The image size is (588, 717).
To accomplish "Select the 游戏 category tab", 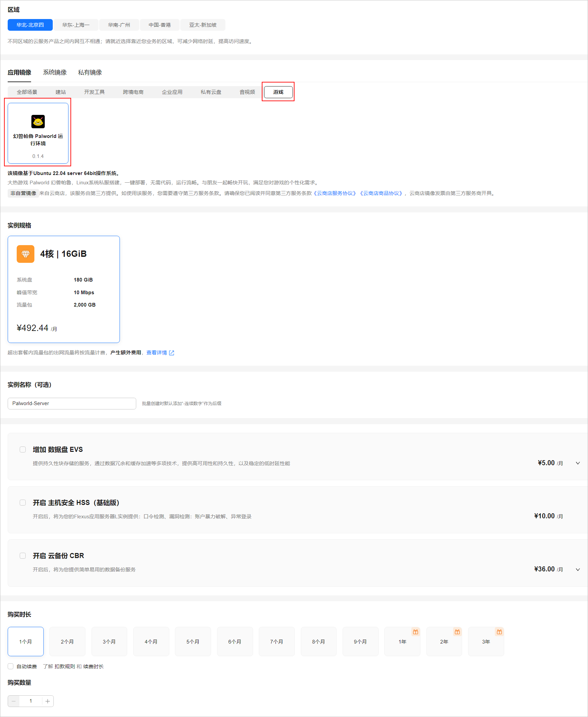I will (278, 92).
